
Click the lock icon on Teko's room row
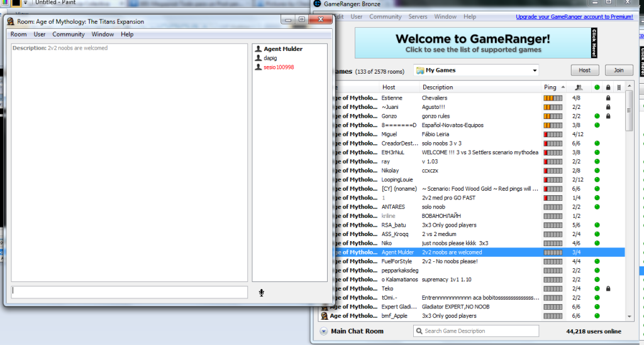tap(608, 289)
